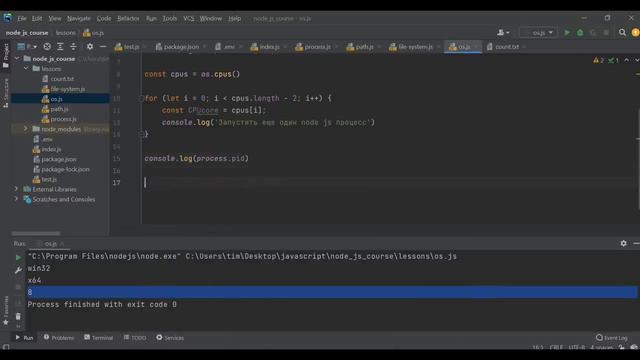The height and width of the screenshot is (360, 640).
Task: Click the warnings indicator in editor corner
Action: (x=599, y=60)
